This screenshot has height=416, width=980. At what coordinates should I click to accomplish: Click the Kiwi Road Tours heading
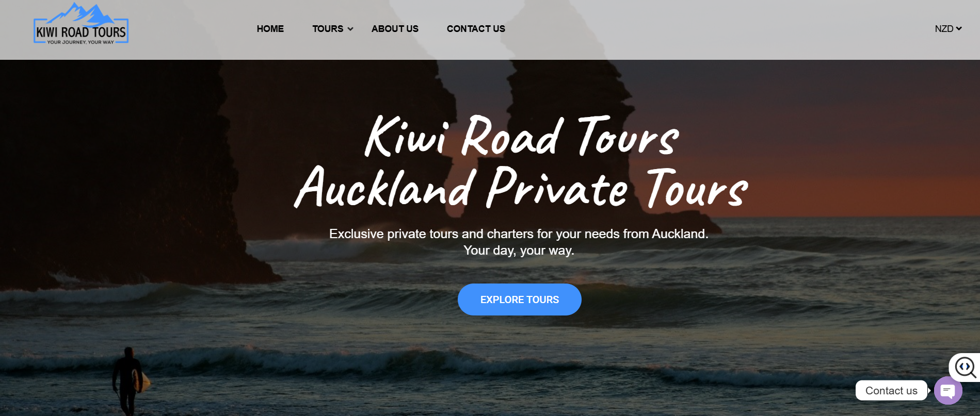522,136
